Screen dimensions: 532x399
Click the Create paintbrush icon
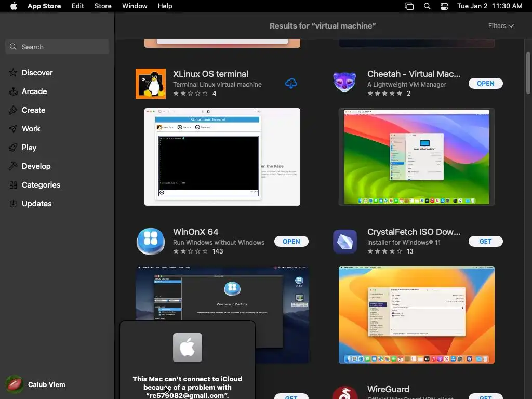pos(13,110)
